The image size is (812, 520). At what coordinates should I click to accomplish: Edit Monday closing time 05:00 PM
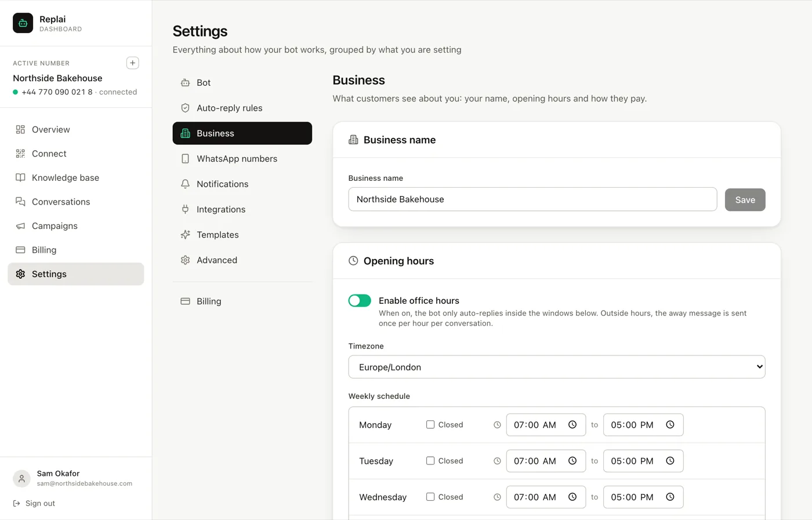tap(643, 425)
